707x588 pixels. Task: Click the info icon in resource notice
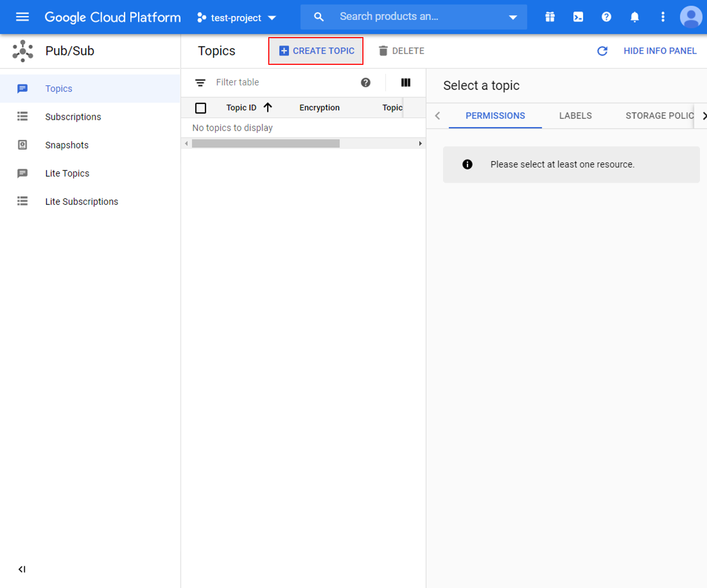tap(467, 165)
